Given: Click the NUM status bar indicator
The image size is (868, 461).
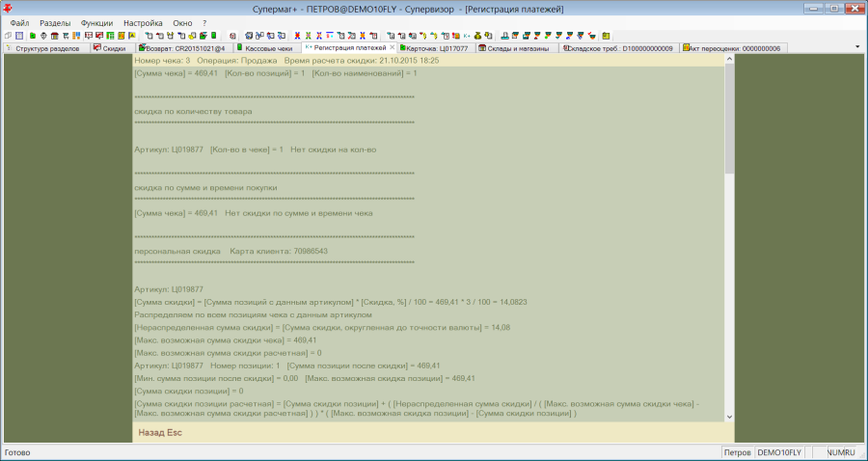Looking at the screenshot, I should tap(835, 452).
